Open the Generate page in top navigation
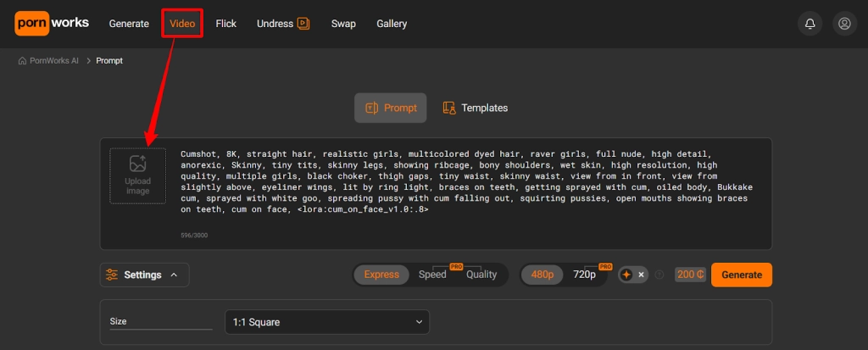Screen dimensions: 868x350 [x=129, y=24]
